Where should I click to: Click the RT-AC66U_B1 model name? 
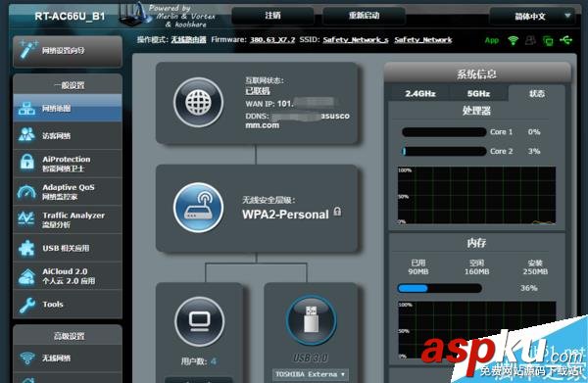70,17
